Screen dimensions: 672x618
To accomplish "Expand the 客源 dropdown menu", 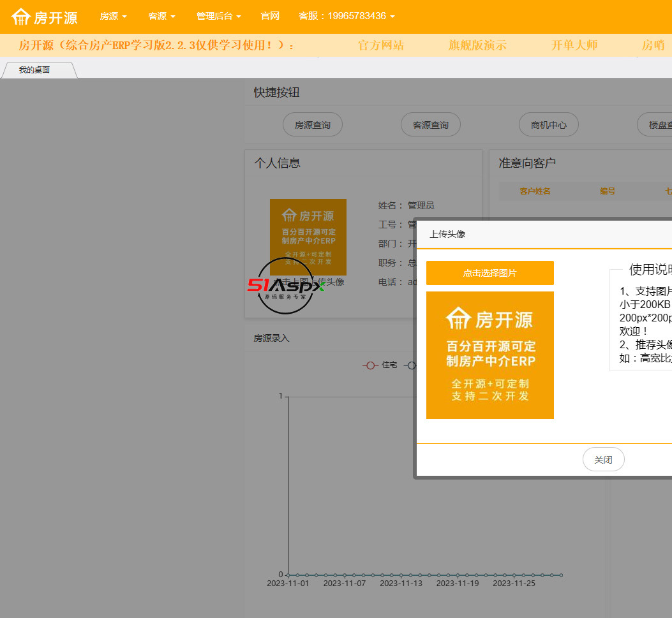I will click(161, 16).
